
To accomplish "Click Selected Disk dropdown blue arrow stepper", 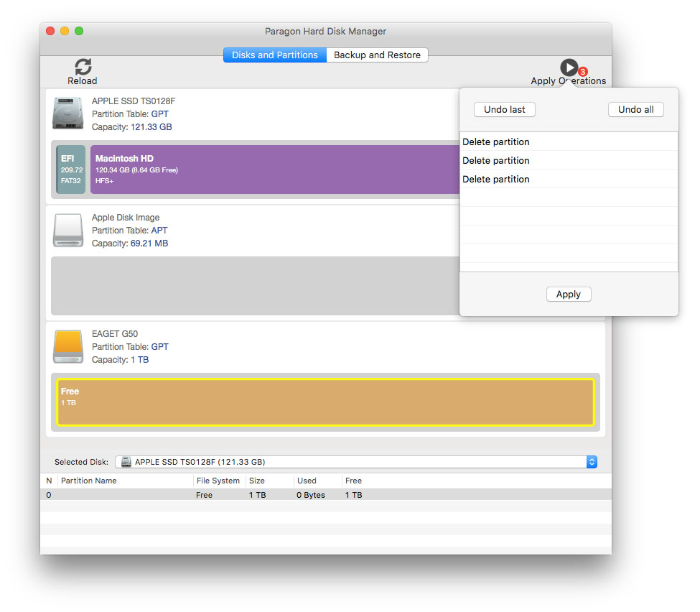I will click(592, 462).
